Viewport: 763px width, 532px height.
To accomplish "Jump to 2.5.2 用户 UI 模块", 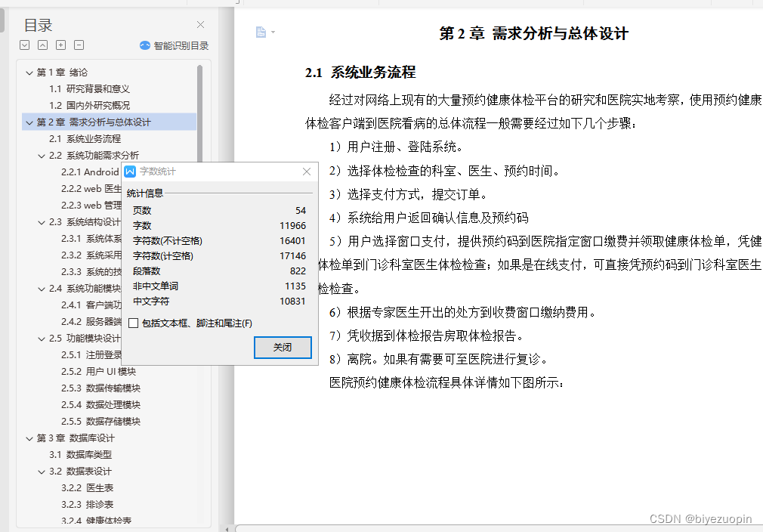I will (x=99, y=371).
